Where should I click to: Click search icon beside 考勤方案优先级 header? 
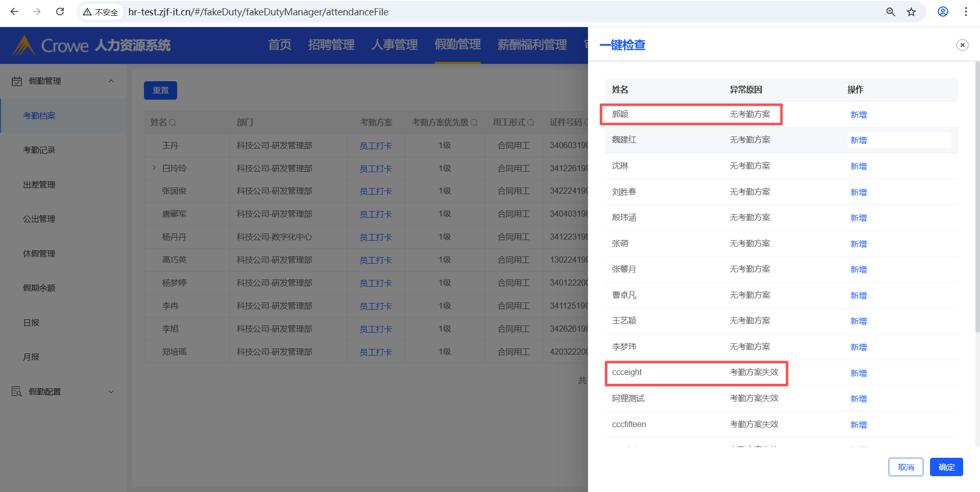point(474,123)
